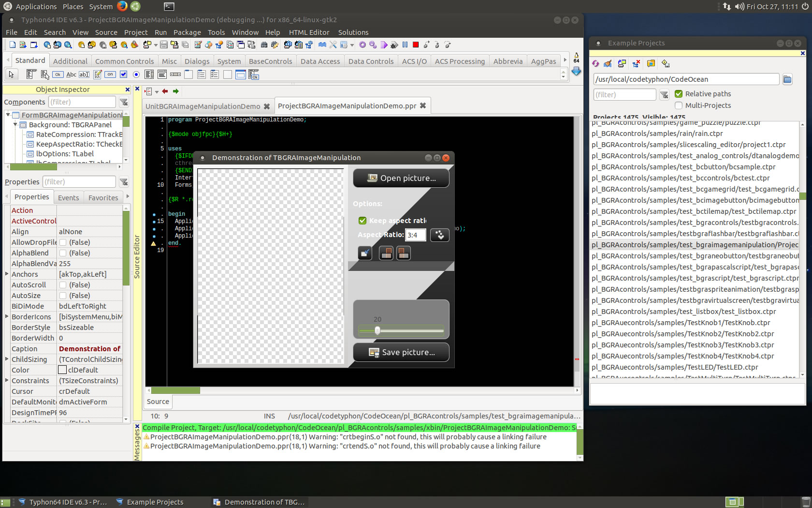This screenshot has width=812, height=508.
Task: Open the Project menu
Action: [136, 32]
